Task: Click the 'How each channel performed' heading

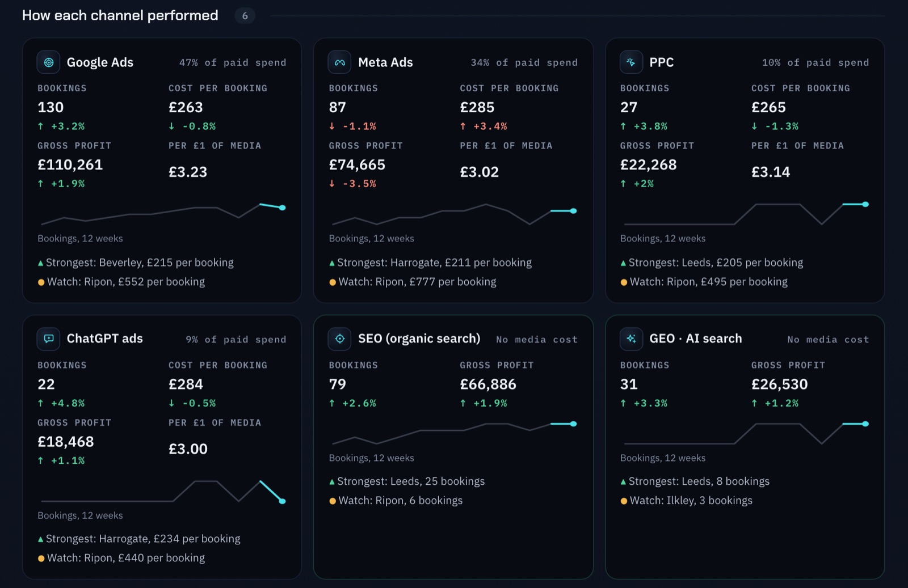Action: 120,15
